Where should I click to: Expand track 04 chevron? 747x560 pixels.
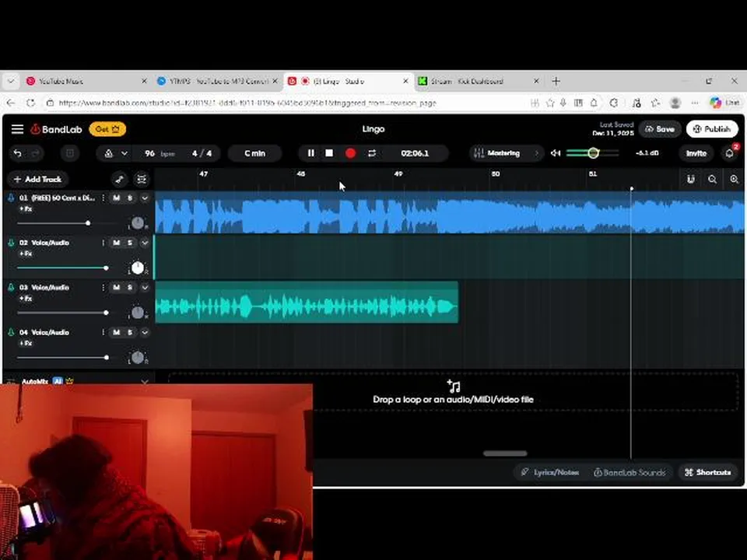pos(145,332)
